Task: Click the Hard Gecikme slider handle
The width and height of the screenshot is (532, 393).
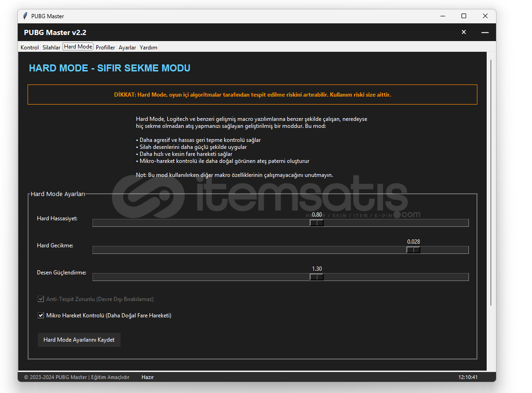Action: click(413, 250)
